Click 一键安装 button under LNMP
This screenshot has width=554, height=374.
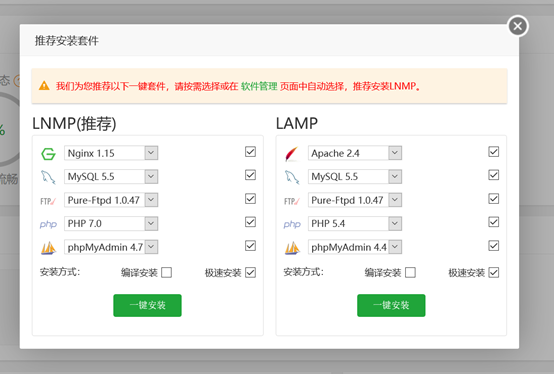coord(147,305)
